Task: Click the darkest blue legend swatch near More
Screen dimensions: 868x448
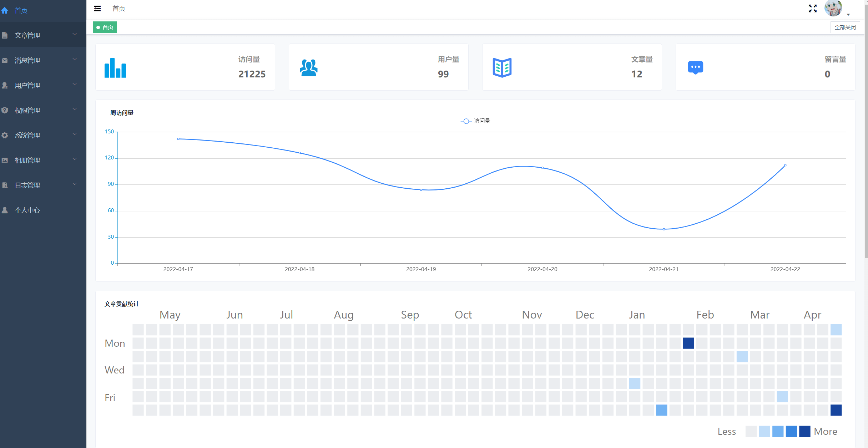Action: (804, 431)
